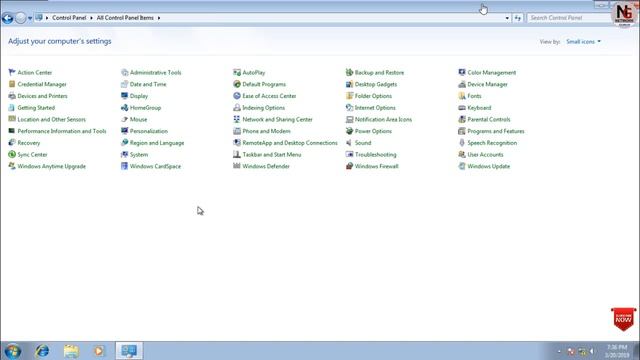Select Control Panel breadcrumb segment

69,18
